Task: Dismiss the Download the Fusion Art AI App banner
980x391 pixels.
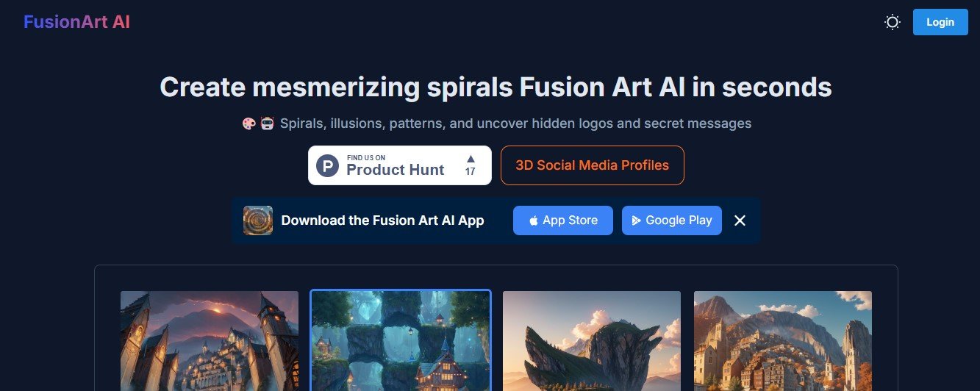Action: [x=740, y=220]
